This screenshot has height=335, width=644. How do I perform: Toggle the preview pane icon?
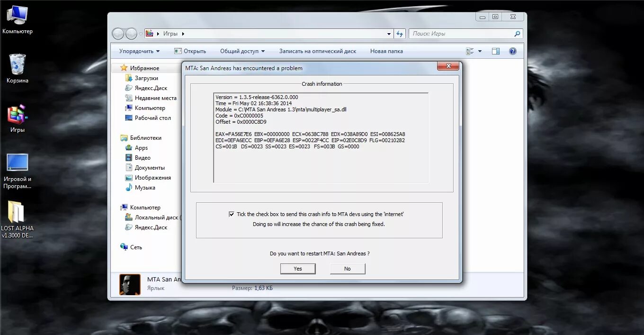tap(496, 51)
